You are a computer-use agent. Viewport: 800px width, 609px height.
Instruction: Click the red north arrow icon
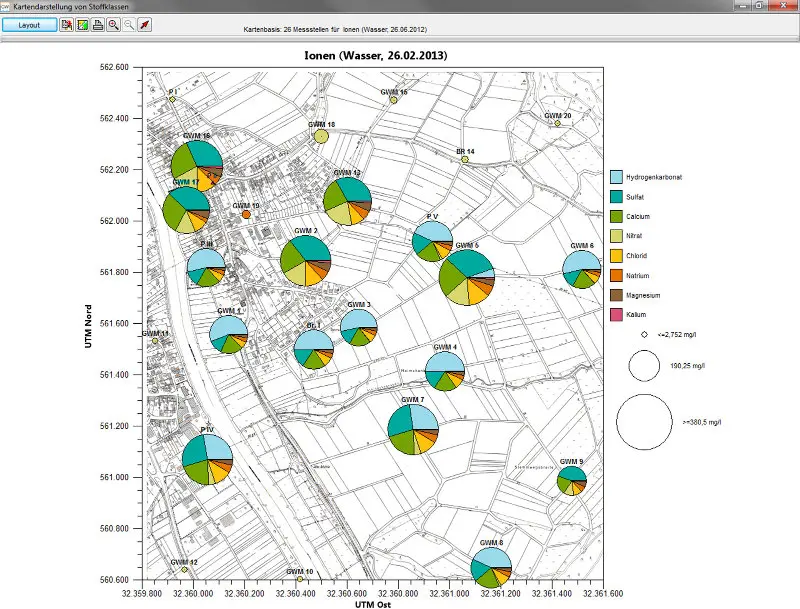(145, 24)
